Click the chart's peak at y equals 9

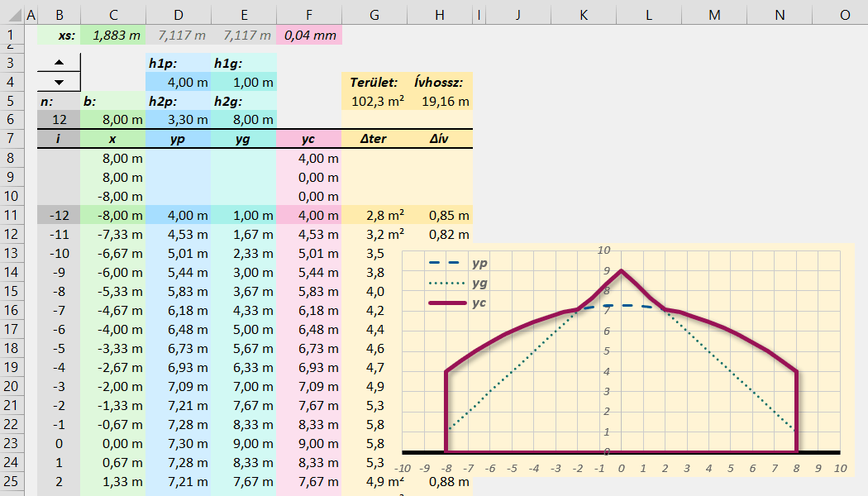pos(621,270)
